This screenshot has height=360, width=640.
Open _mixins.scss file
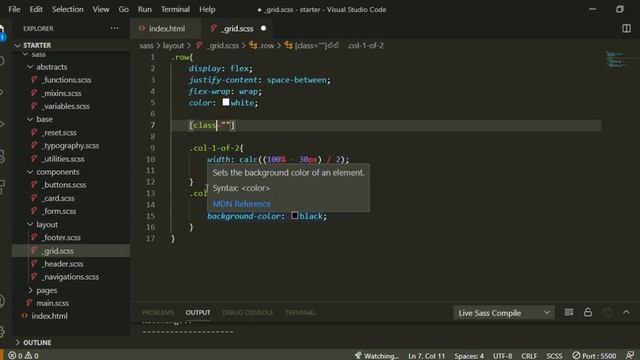click(62, 93)
